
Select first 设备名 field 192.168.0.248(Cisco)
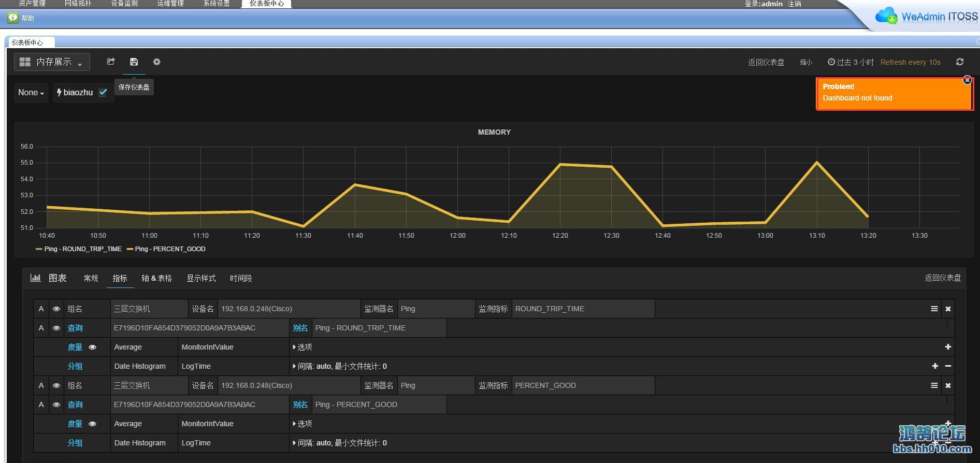pos(289,309)
